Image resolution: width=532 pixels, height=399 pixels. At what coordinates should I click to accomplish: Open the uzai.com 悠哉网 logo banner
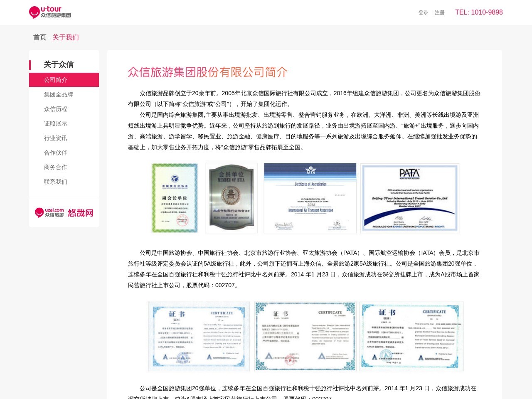point(64,213)
